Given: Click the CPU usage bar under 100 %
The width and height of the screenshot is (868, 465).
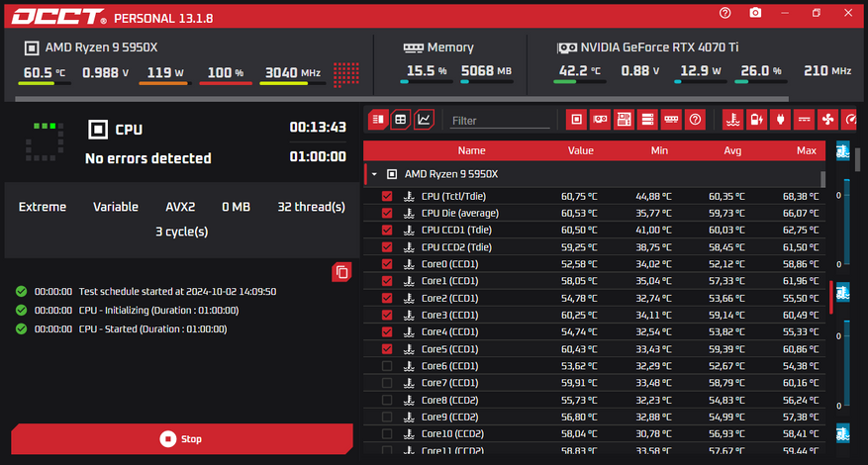Looking at the screenshot, I should (226, 83).
